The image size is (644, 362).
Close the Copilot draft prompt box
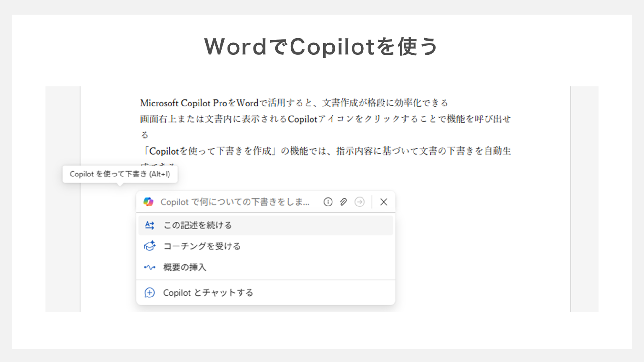(383, 202)
